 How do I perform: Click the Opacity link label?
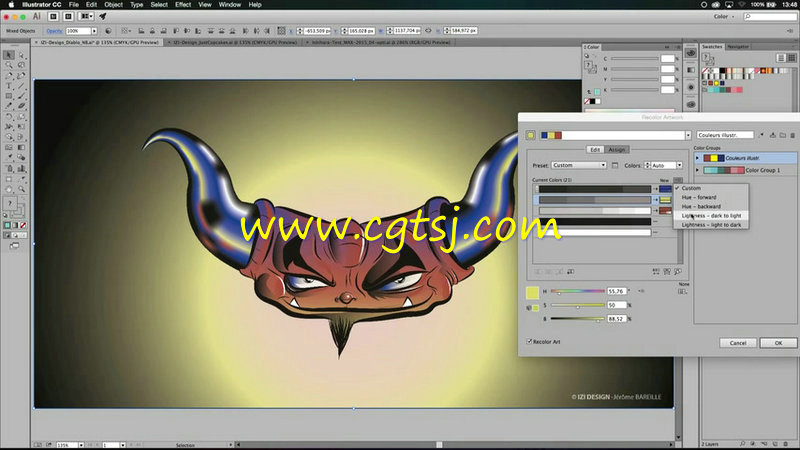54,31
